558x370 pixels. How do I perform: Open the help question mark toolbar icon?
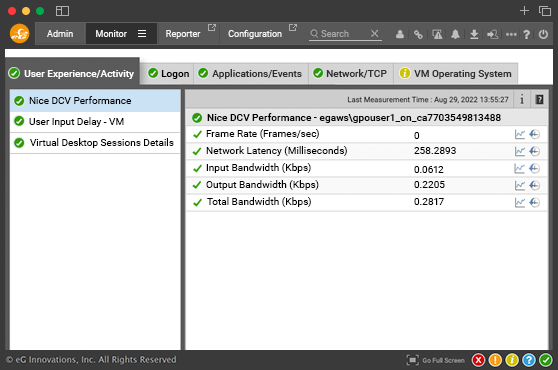coord(527,34)
